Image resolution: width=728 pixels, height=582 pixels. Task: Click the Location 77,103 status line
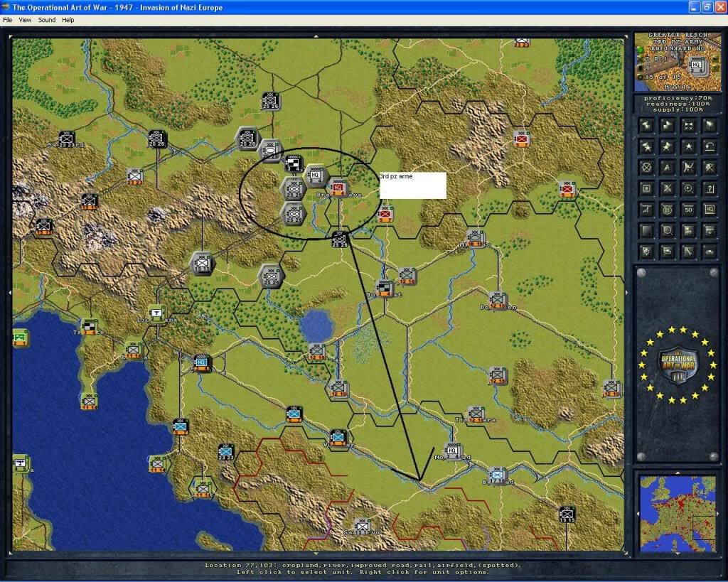coord(363,565)
